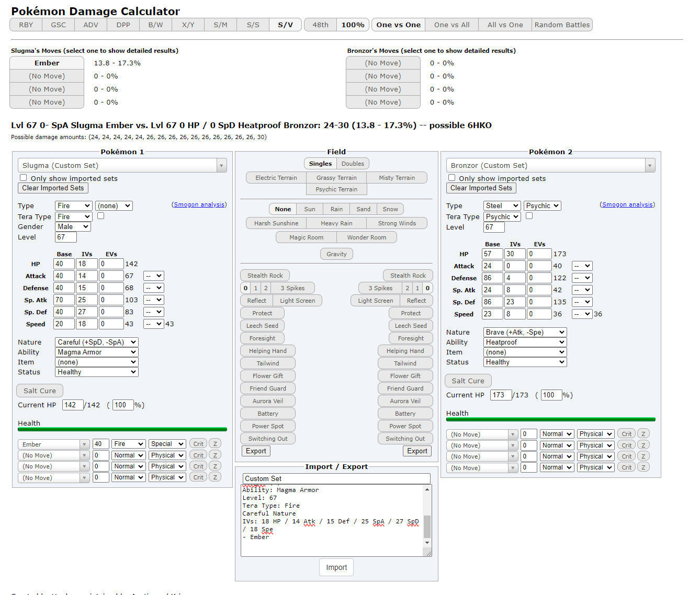Click Clear Imported Sets for Pokémon 1
The width and height of the screenshot is (700, 595).
point(53,188)
